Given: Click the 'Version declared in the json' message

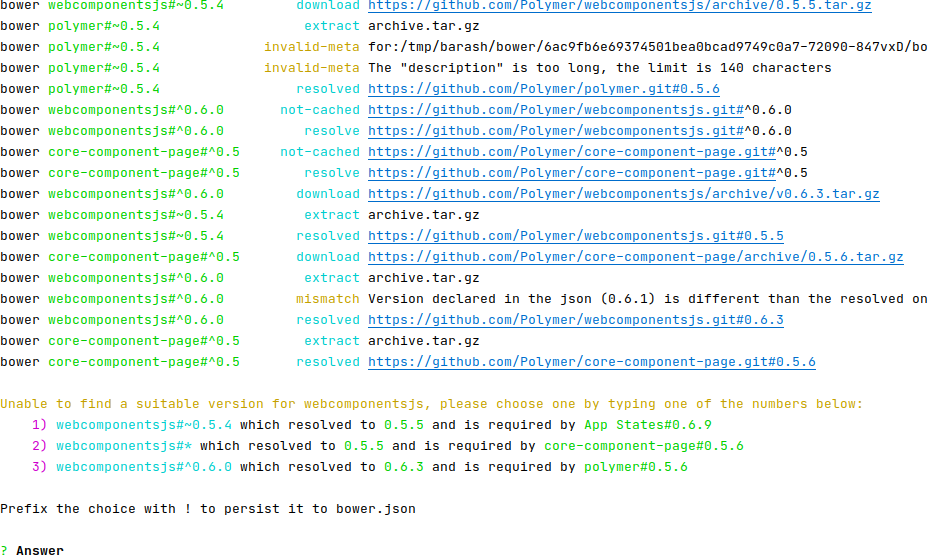Looking at the screenshot, I should 647,299.
